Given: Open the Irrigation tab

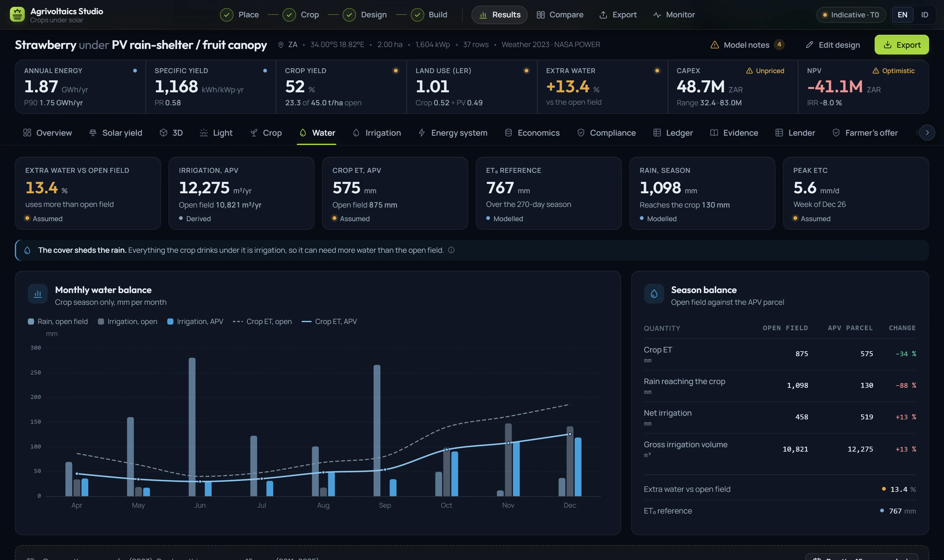Looking at the screenshot, I should click(x=377, y=133).
